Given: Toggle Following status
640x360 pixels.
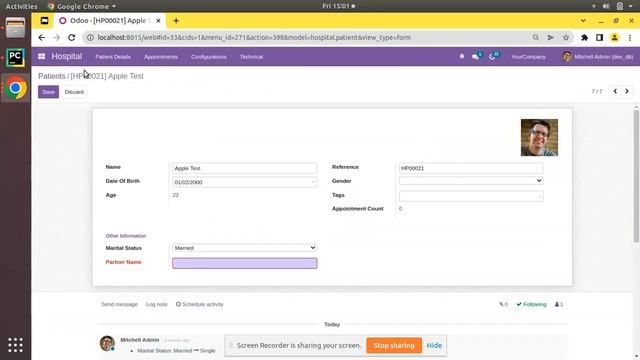Looking at the screenshot, I should click(531, 304).
